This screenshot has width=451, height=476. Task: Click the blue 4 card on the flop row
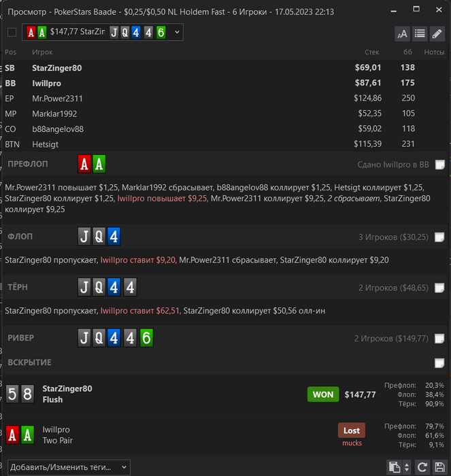click(114, 236)
